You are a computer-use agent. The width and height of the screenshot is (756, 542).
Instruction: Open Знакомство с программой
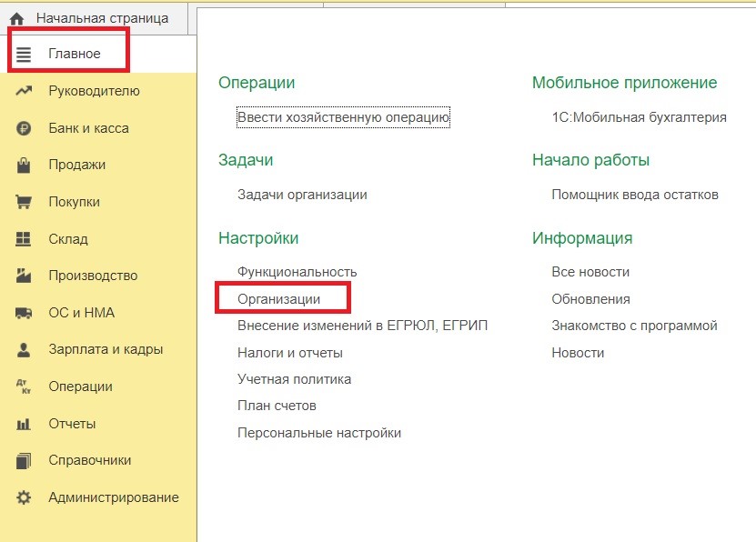pyautogui.click(x=634, y=326)
